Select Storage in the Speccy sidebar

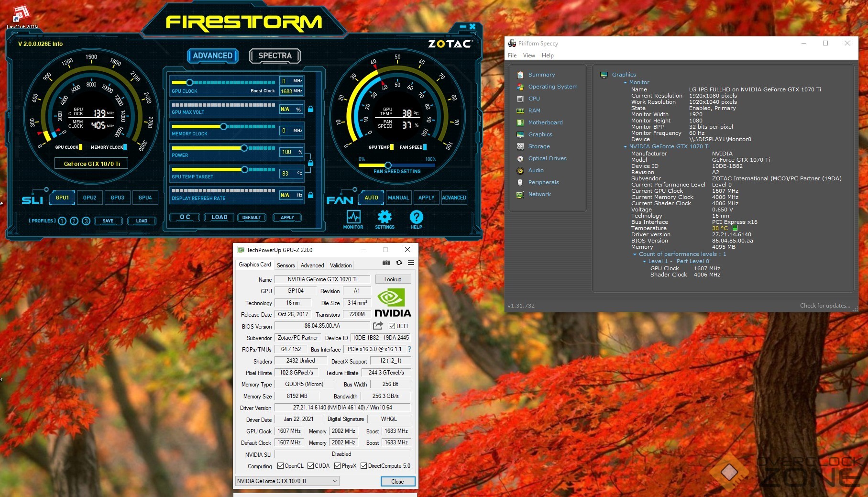[538, 146]
